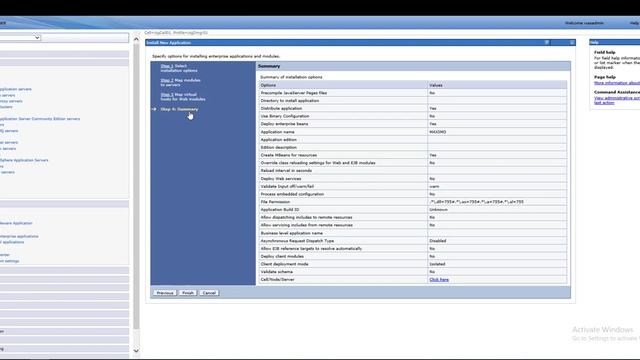Click the 'Process embedded configuration' row
Image resolution: width=640 pixels, height=360 pixels.
click(x=413, y=194)
